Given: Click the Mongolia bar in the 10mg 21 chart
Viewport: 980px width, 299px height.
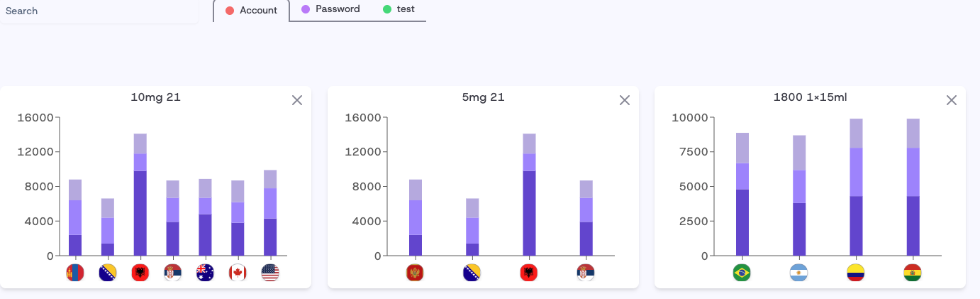Looking at the screenshot, I should point(75,217).
